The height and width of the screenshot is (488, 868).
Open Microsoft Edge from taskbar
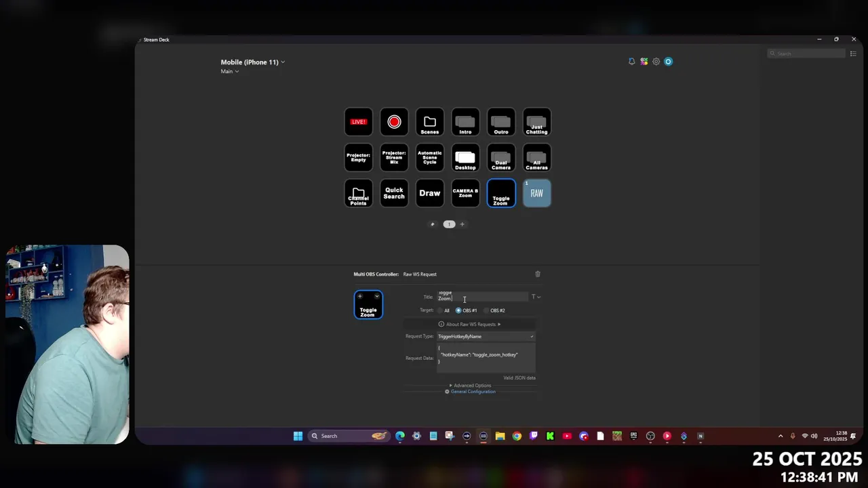click(x=400, y=436)
